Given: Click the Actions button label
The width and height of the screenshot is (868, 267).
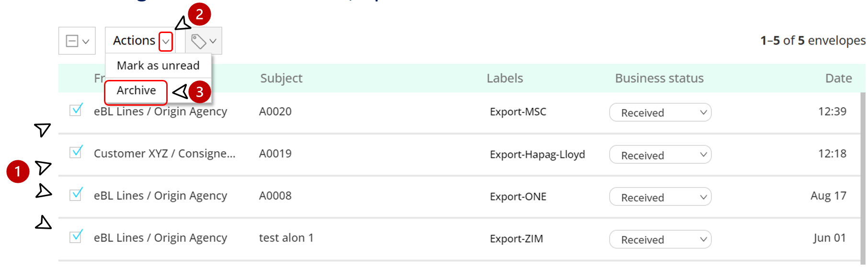Looking at the screenshot, I should pyautogui.click(x=134, y=41).
